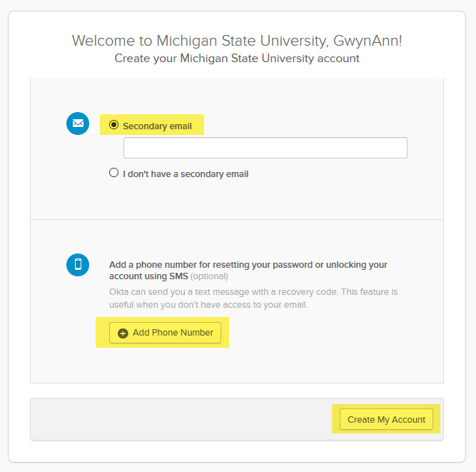This screenshot has height=472, width=476.
Task: Click the "account using SMS" text
Action: pos(148,276)
